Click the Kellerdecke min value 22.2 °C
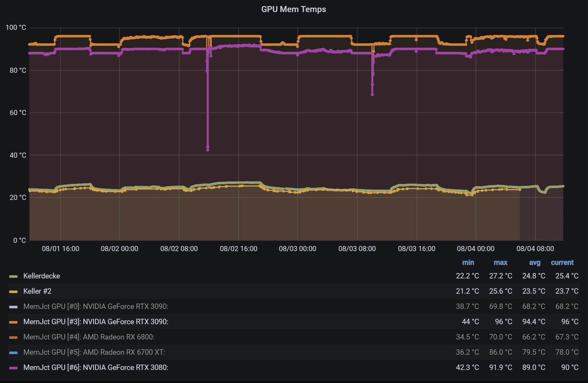 click(x=467, y=276)
